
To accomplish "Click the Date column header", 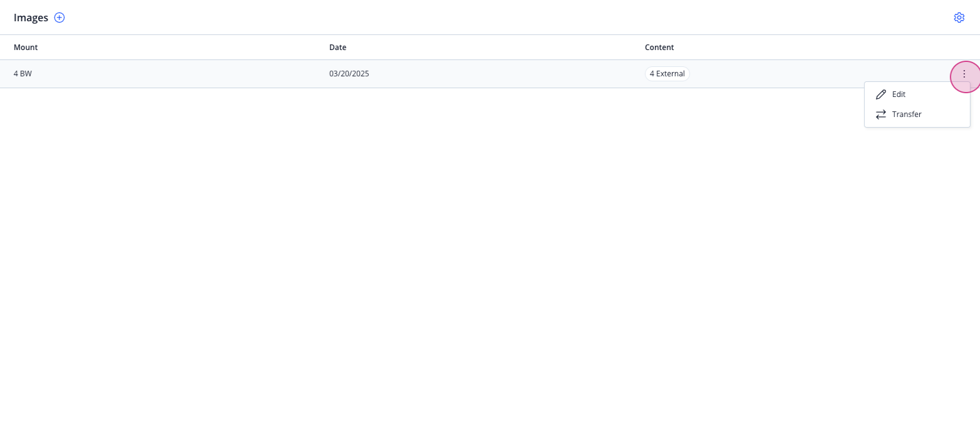I will (x=338, y=48).
